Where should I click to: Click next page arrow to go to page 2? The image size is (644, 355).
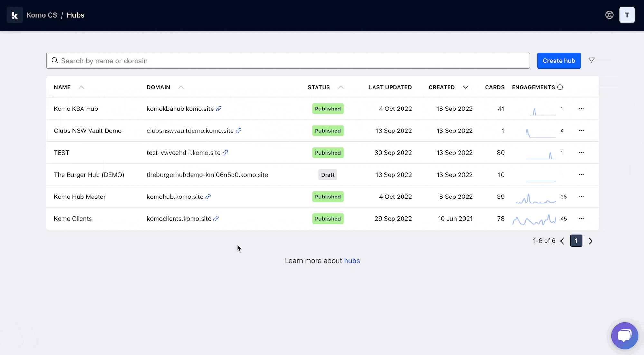pyautogui.click(x=590, y=240)
